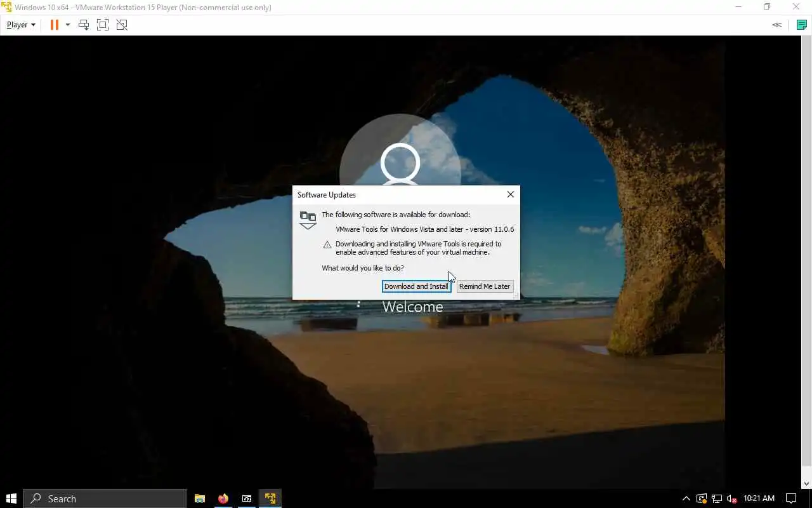Close the Software Updates dialog
The image size is (812, 508).
coord(511,194)
